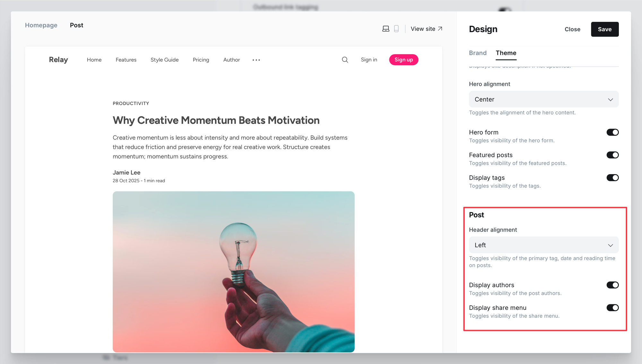Click the Relay site logo
The width and height of the screenshot is (642, 364).
(58, 60)
